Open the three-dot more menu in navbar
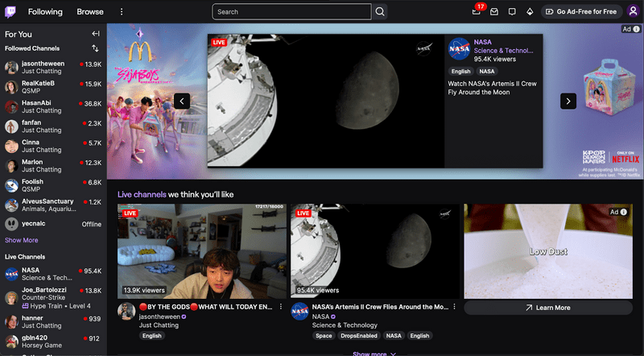The image size is (644, 356). [122, 12]
